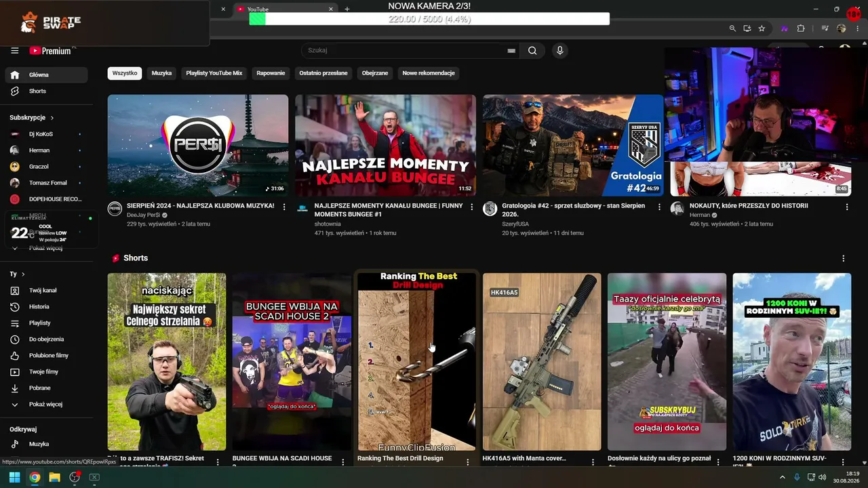Open options for Gratologia #42 video

tap(659, 207)
